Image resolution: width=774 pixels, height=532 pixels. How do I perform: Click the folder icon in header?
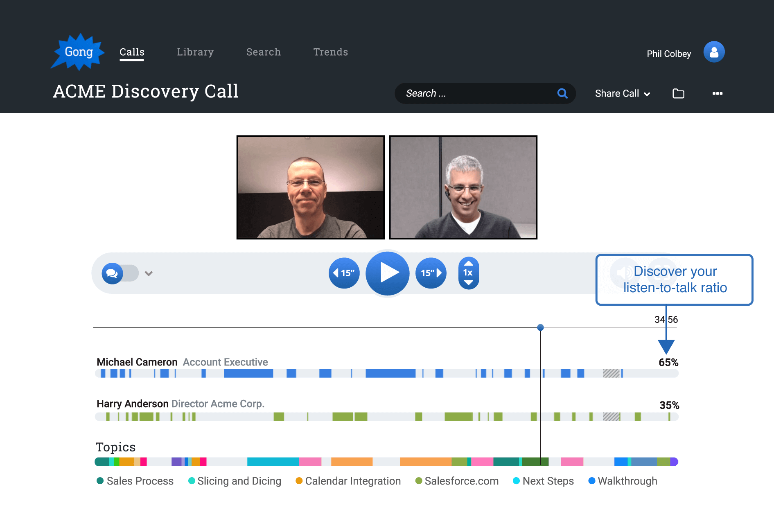click(x=678, y=93)
